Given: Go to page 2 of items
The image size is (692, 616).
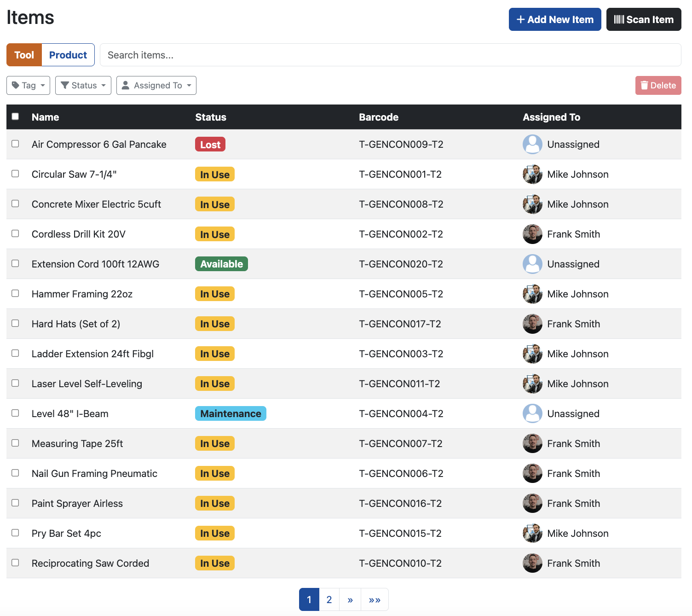Looking at the screenshot, I should [x=329, y=599].
